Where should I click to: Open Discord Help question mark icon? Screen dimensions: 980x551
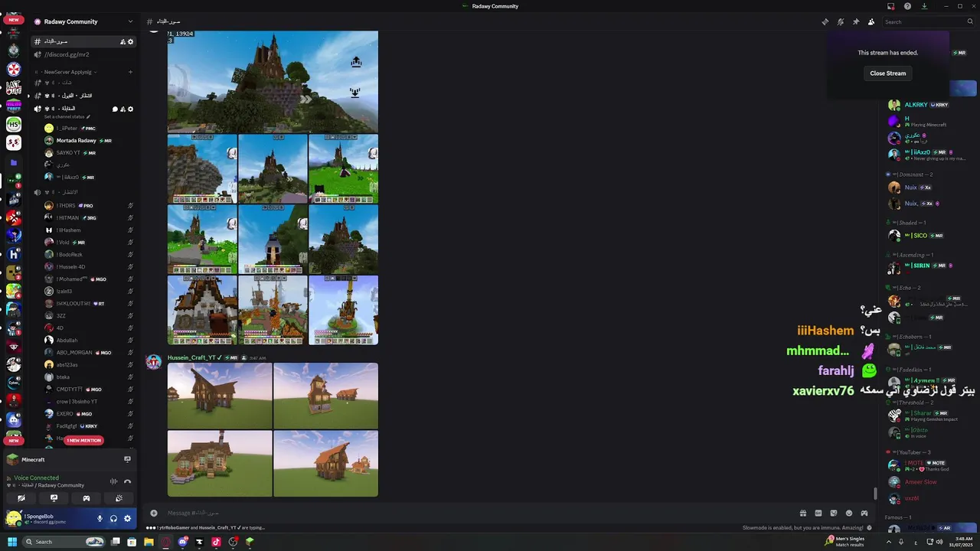[x=907, y=6]
